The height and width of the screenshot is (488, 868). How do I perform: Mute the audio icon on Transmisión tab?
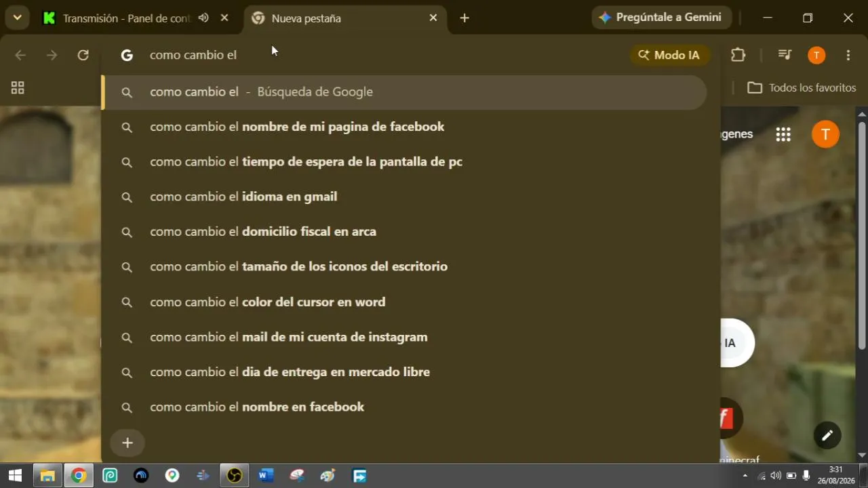pyautogui.click(x=203, y=18)
